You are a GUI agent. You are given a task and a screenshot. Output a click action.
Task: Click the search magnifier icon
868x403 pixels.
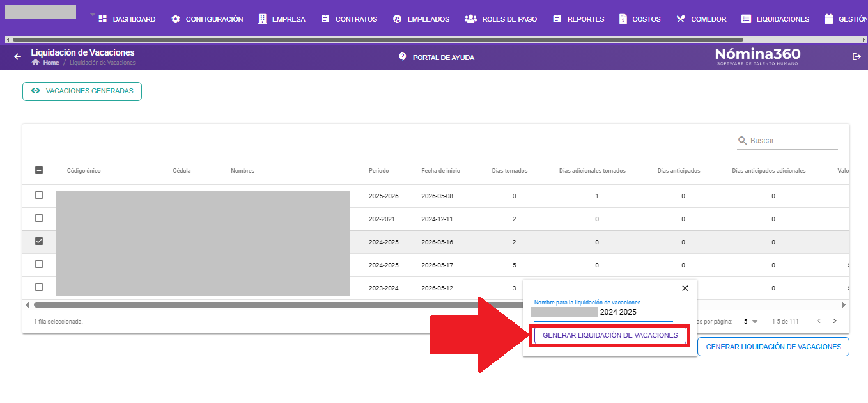pos(743,140)
